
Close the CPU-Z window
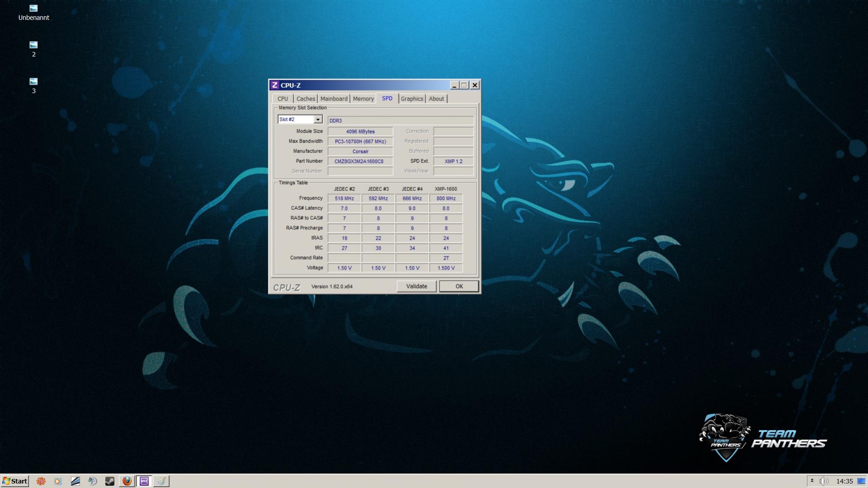[474, 85]
